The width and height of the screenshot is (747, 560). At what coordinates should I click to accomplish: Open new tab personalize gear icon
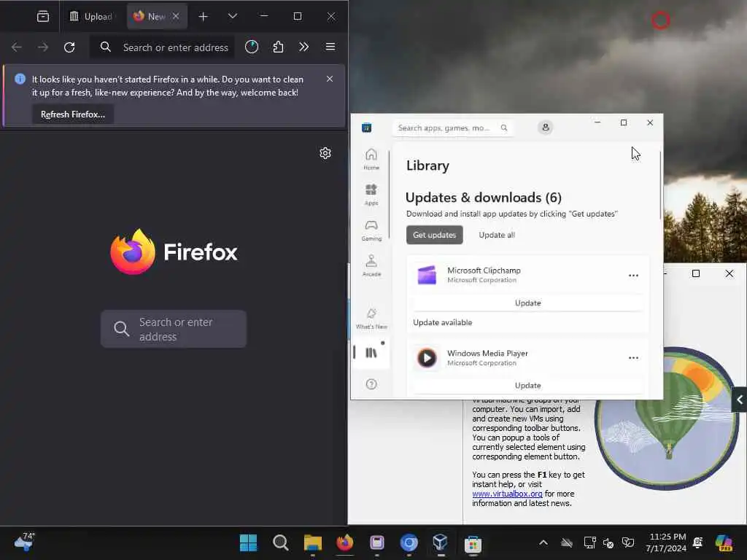pos(325,153)
